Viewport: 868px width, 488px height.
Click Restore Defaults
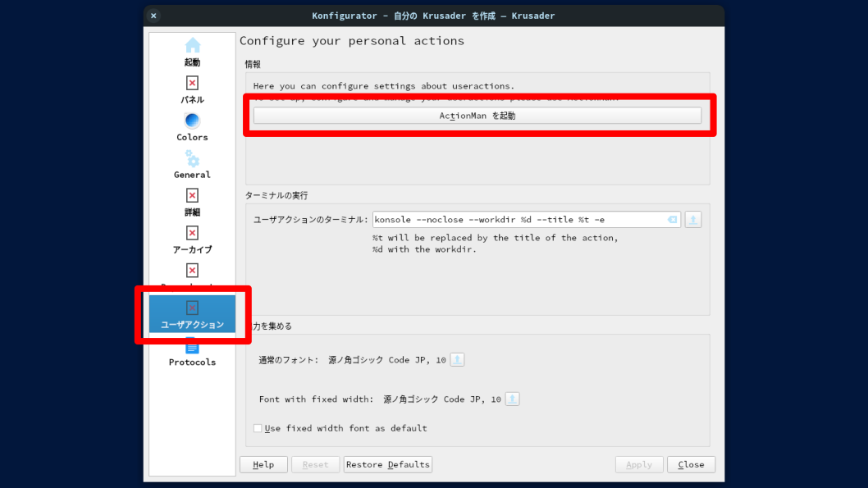(x=387, y=465)
